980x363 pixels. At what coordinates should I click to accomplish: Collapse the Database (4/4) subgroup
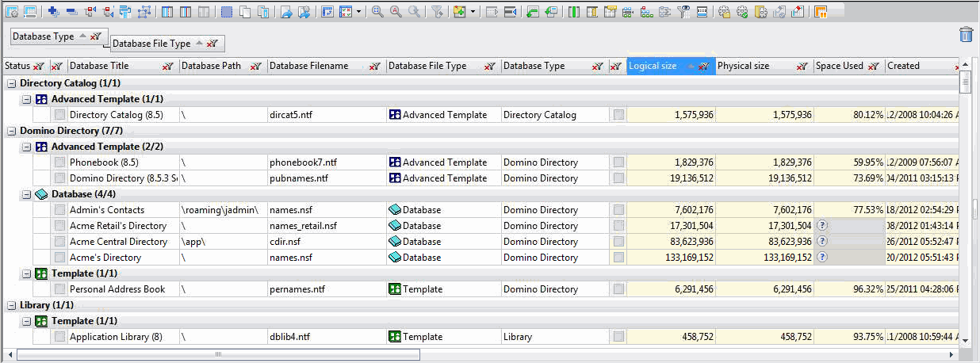tap(27, 194)
